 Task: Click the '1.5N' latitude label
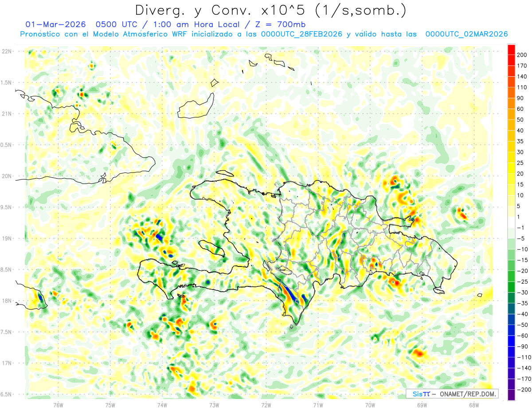coord(6,82)
